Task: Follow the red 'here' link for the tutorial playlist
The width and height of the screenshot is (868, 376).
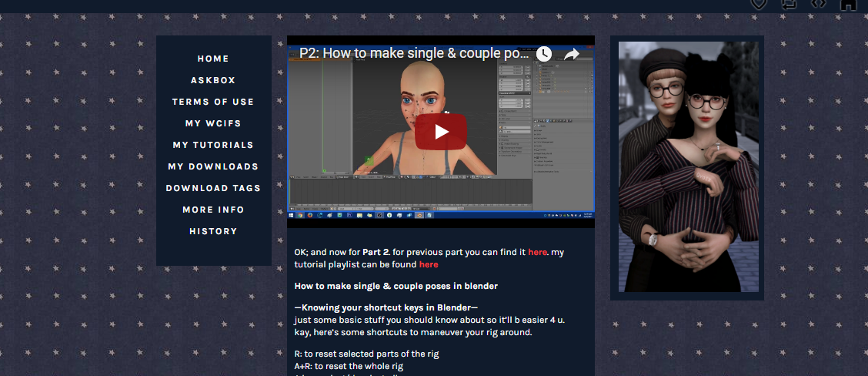Action: [429, 264]
